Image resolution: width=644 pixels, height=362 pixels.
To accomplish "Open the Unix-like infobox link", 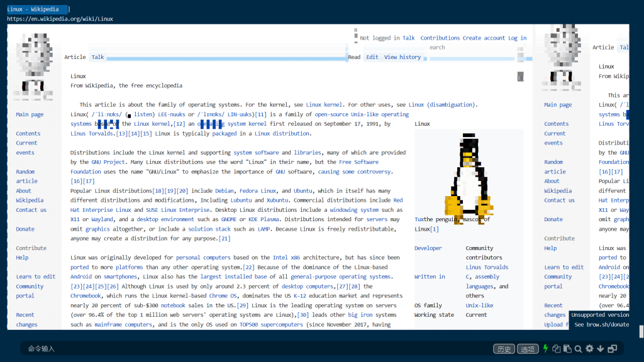I will (x=479, y=305).
